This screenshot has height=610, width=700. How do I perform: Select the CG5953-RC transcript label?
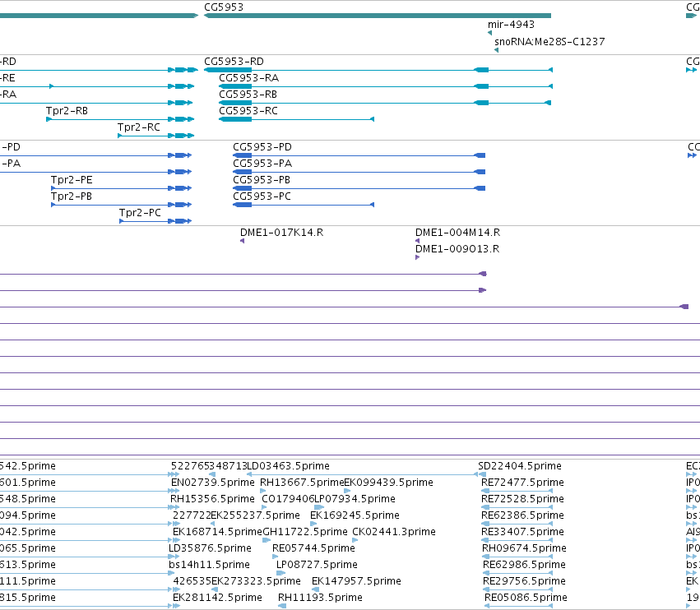point(248,111)
